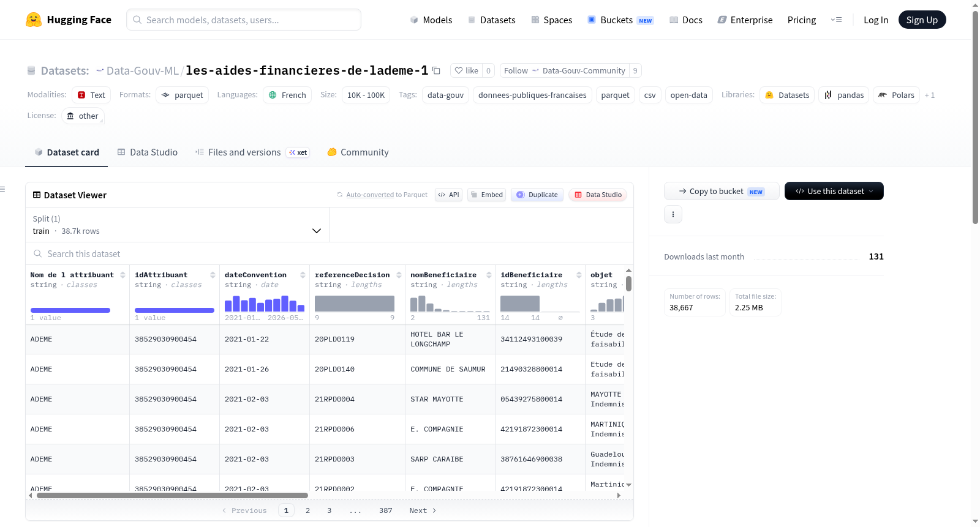Open the Docs navigation link
Image resolution: width=980 pixels, height=527 pixels.
686,20
